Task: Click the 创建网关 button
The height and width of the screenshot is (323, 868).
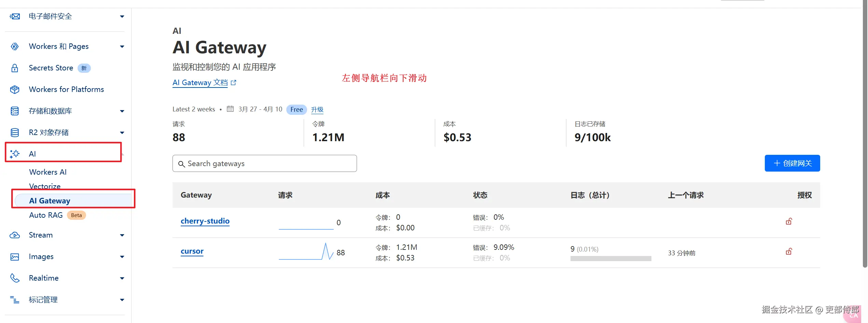Action: (792, 163)
